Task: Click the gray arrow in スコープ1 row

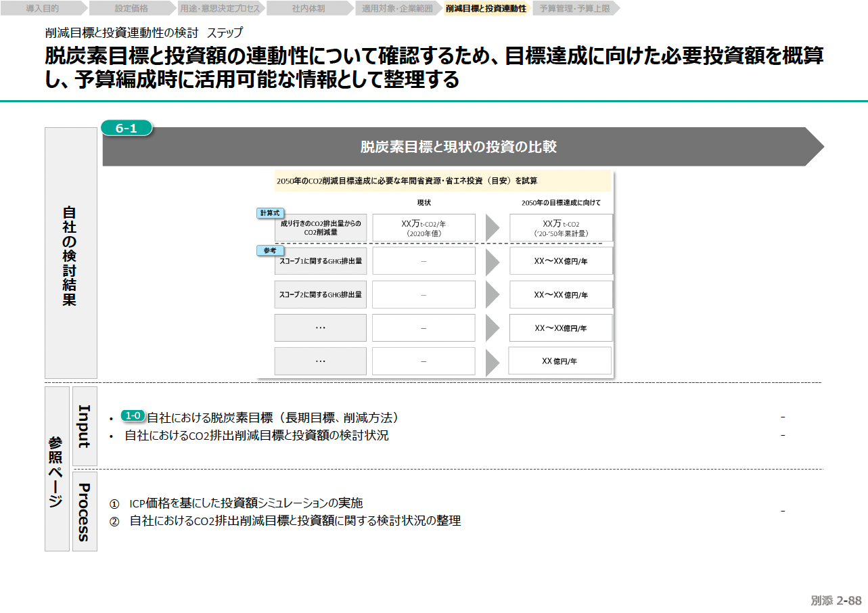Action: click(x=493, y=261)
